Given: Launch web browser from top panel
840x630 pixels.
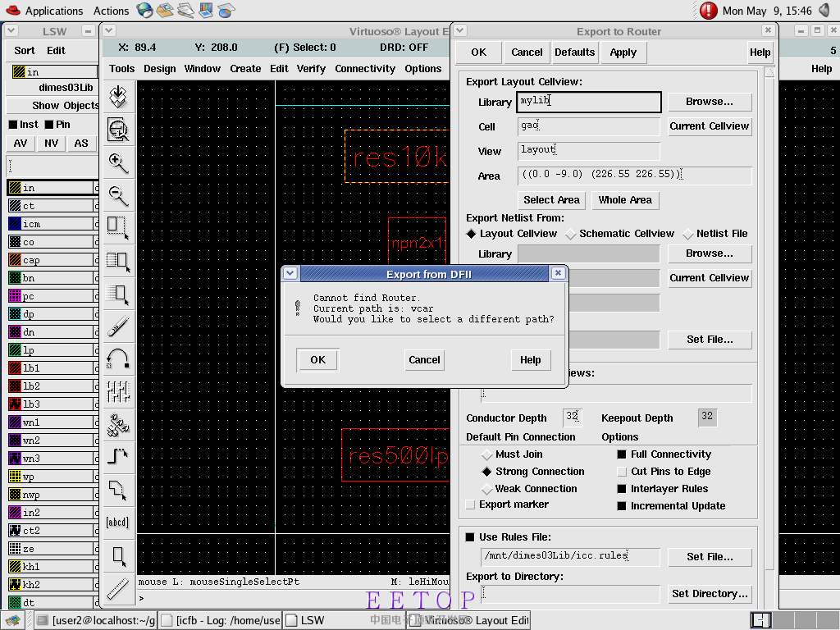Looking at the screenshot, I should 145,11.
